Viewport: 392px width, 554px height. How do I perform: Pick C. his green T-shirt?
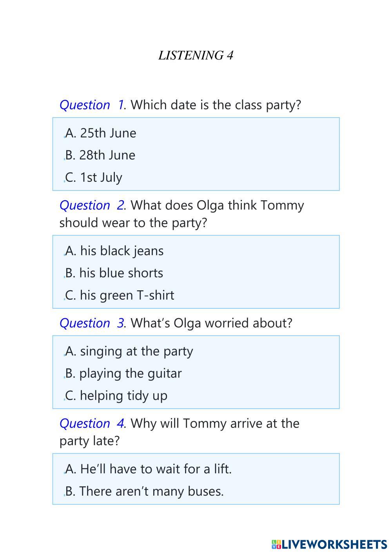(x=120, y=295)
